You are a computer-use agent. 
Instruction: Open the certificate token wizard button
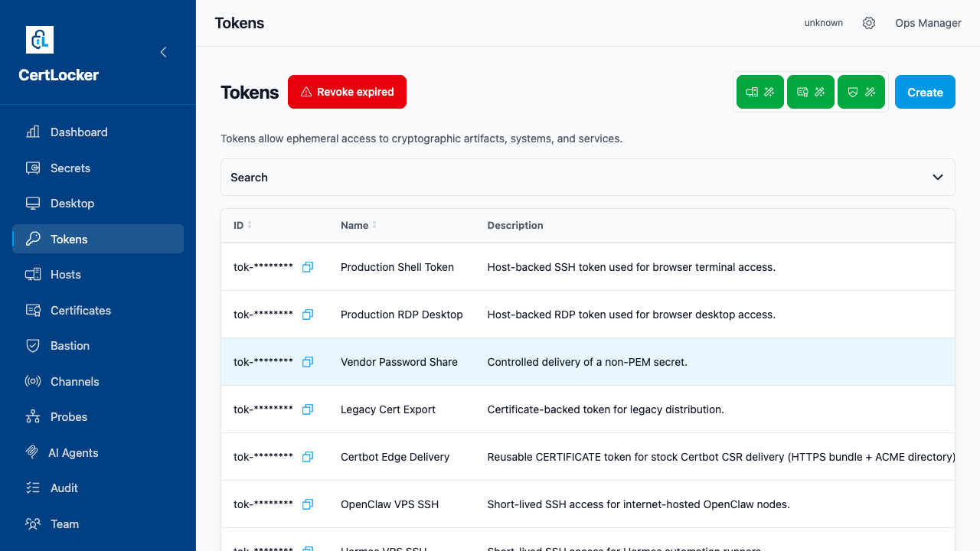point(811,92)
